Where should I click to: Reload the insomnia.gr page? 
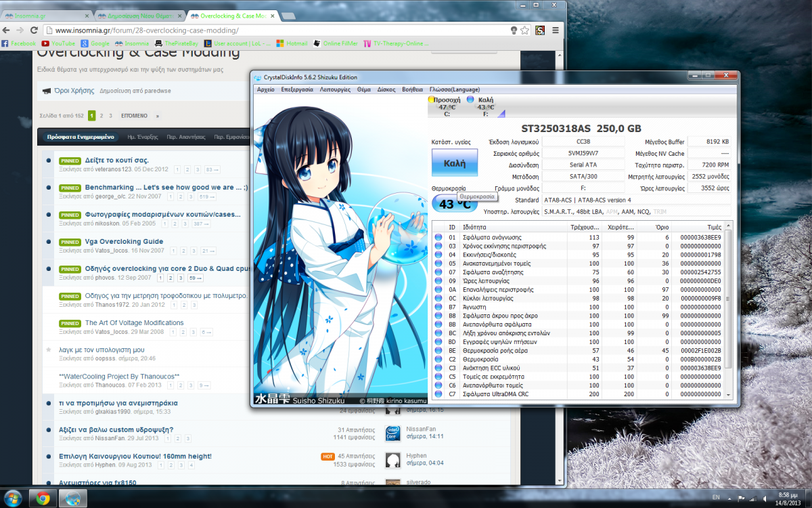[34, 30]
